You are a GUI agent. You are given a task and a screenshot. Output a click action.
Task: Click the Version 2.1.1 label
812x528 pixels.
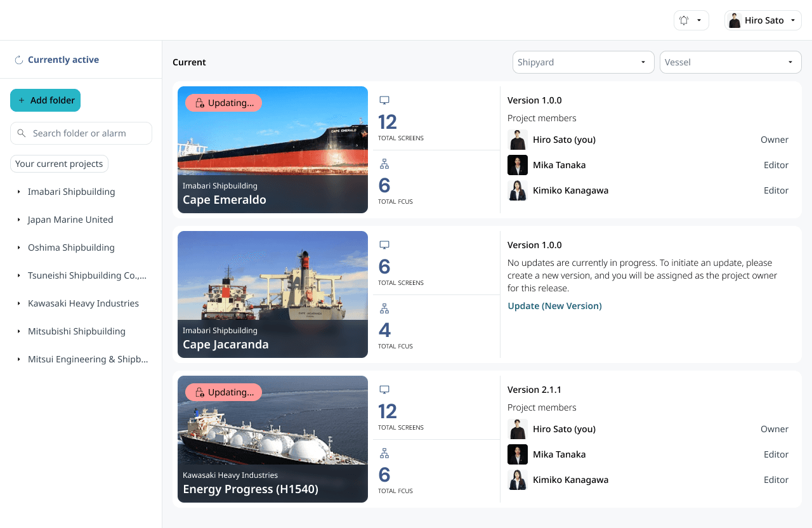click(534, 390)
